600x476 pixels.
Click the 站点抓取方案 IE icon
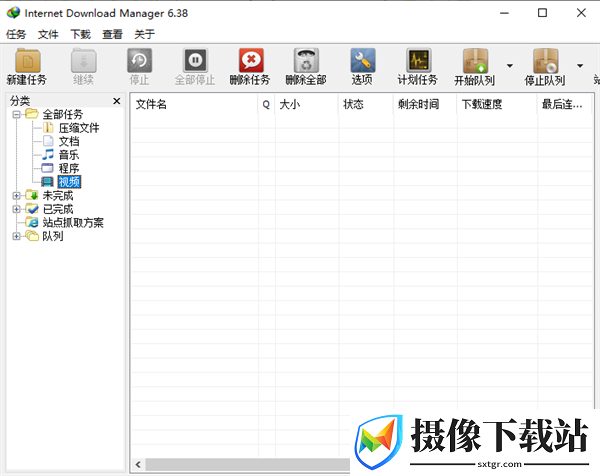[x=32, y=222]
